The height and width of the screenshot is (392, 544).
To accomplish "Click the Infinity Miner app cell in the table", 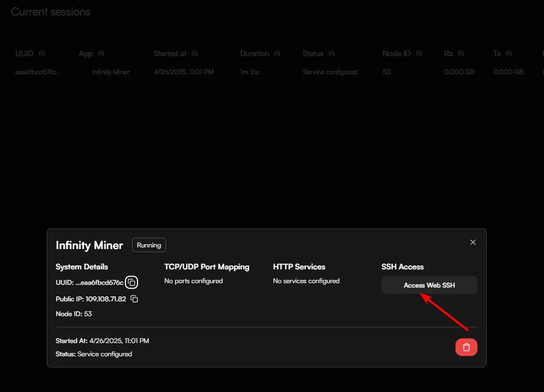I will pos(111,72).
